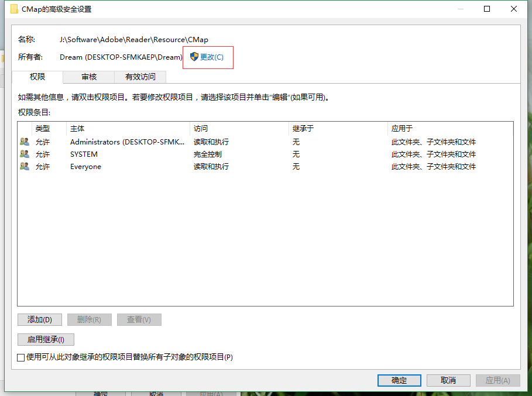Click the shield icon beside 更改(C)
This screenshot has height=396, width=532.
pyautogui.click(x=194, y=57)
